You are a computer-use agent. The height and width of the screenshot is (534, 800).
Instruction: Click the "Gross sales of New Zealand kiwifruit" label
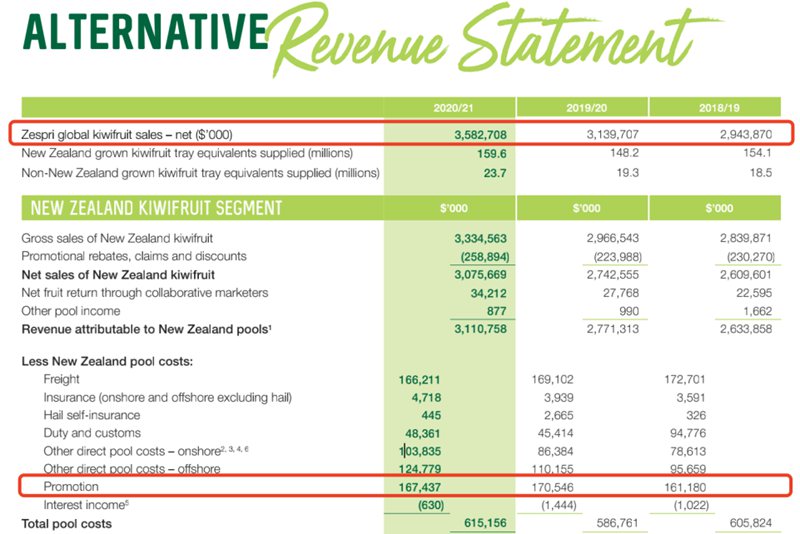pyautogui.click(x=117, y=239)
